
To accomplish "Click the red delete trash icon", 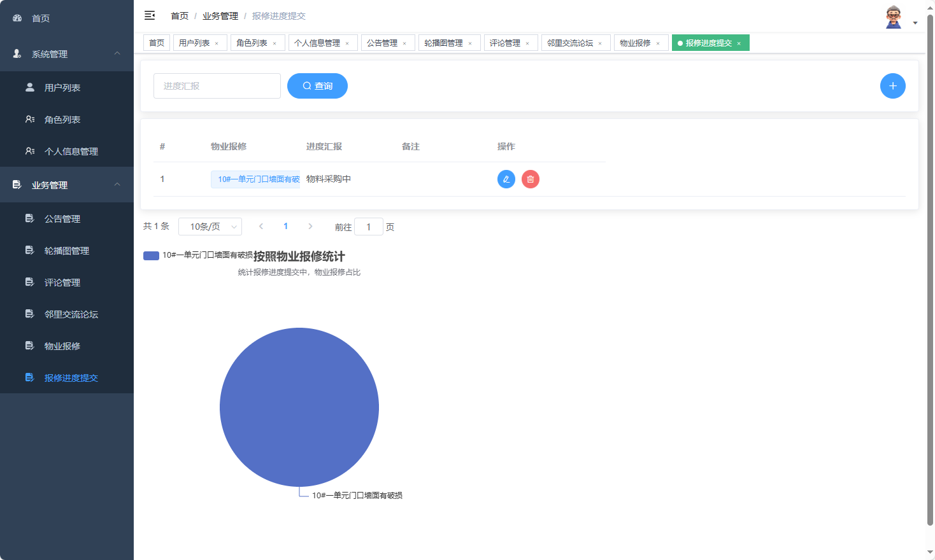I will click(x=530, y=179).
